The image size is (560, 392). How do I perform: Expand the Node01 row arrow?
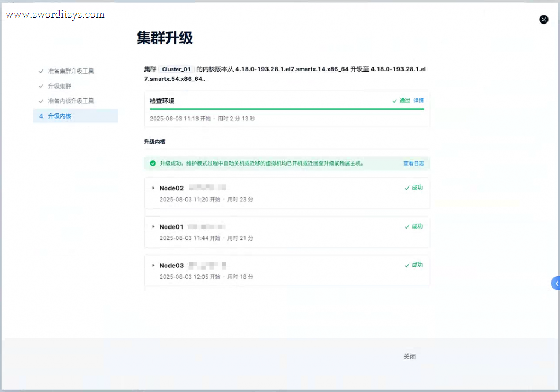pos(153,227)
